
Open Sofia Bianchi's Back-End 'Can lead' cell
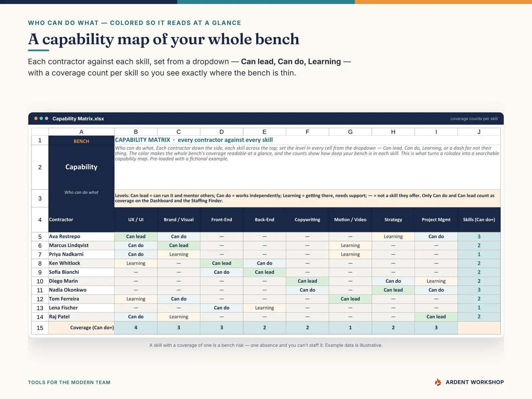(x=265, y=272)
